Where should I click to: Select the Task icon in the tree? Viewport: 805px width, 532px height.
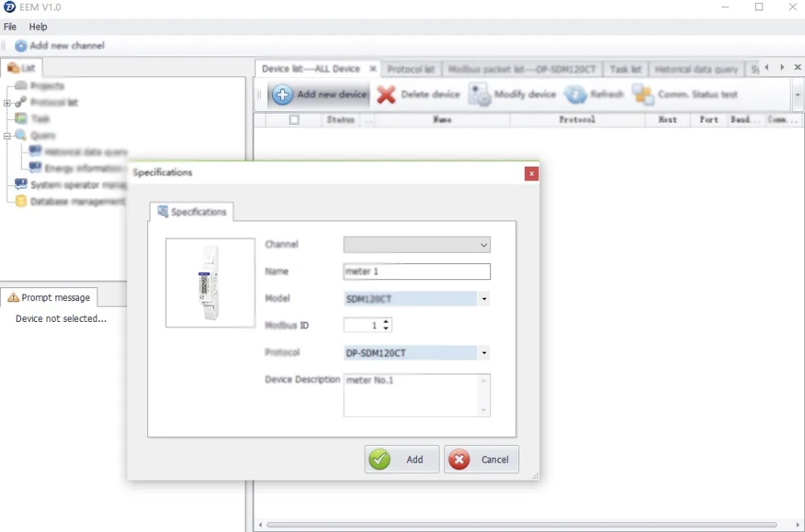point(21,118)
